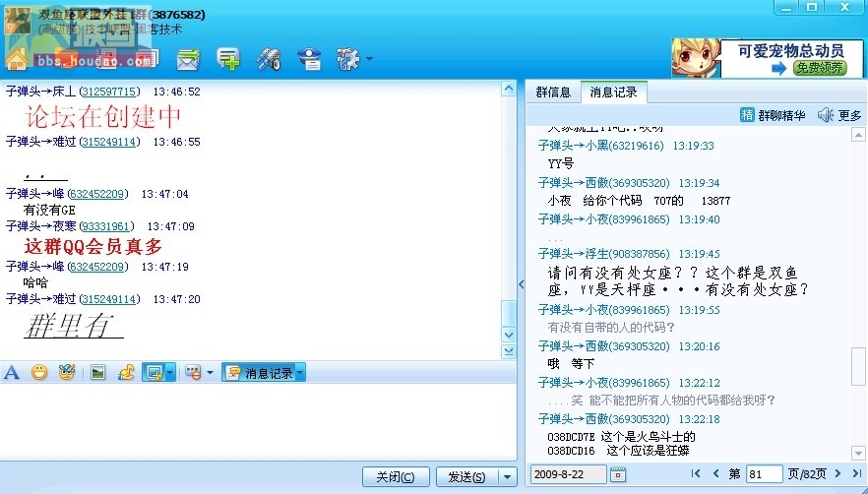Screen dimensions: 868x494
Task: Expand the send options dropdown arrow
Action: (x=507, y=477)
